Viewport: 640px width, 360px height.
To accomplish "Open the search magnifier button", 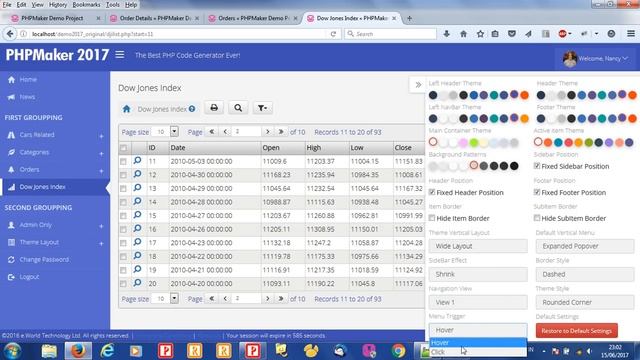I will point(238,108).
